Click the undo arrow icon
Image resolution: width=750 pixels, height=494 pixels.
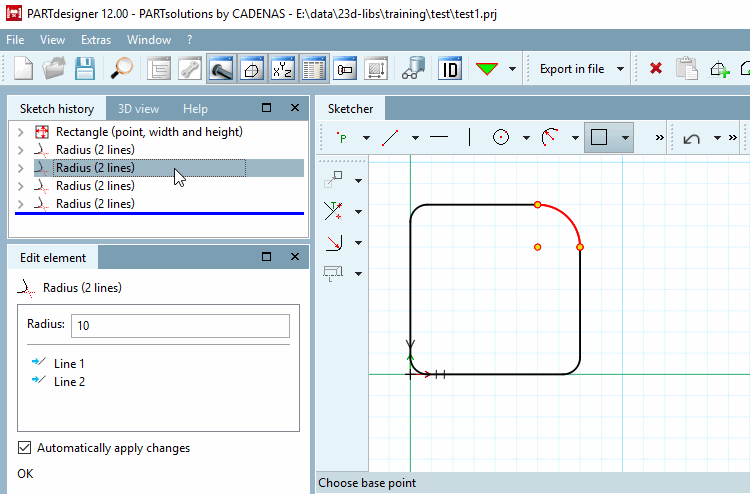coord(691,137)
